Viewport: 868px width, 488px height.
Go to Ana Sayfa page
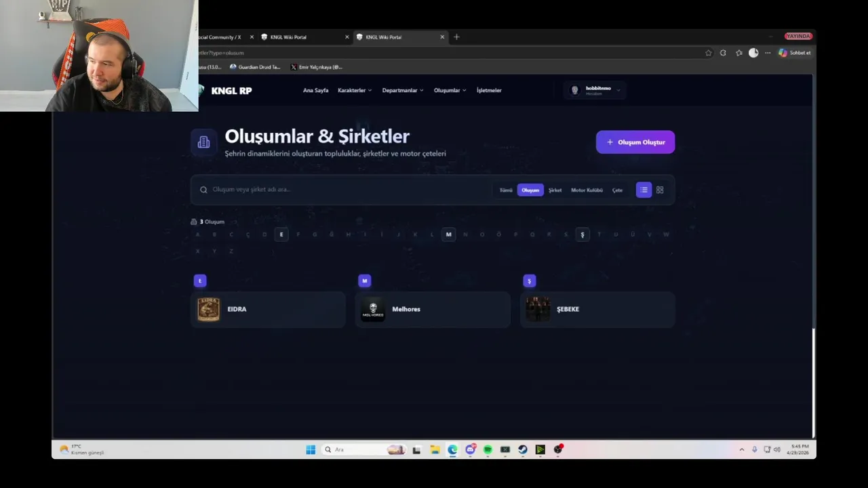click(315, 90)
